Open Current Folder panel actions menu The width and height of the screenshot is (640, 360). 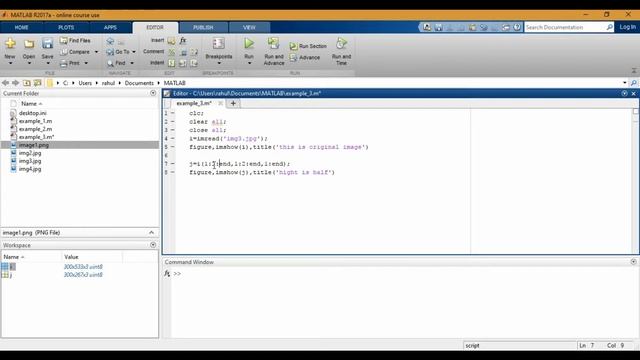153,93
